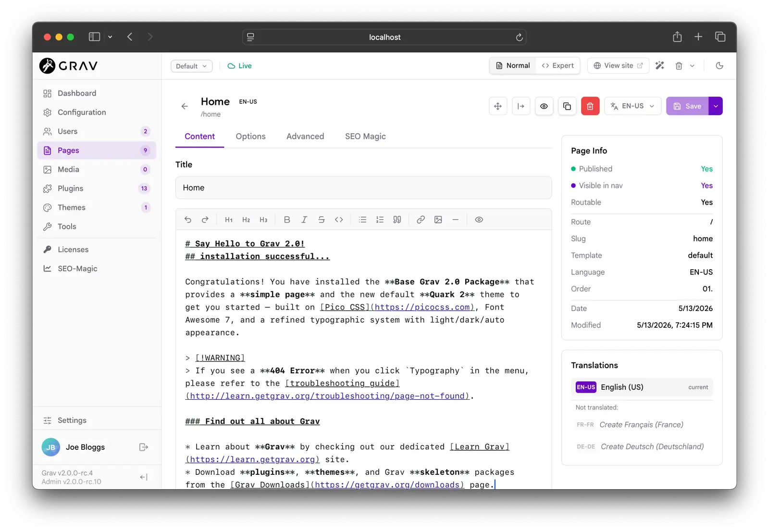The height and width of the screenshot is (532, 769).
Task: Select English (US) current translation
Action: pos(642,387)
